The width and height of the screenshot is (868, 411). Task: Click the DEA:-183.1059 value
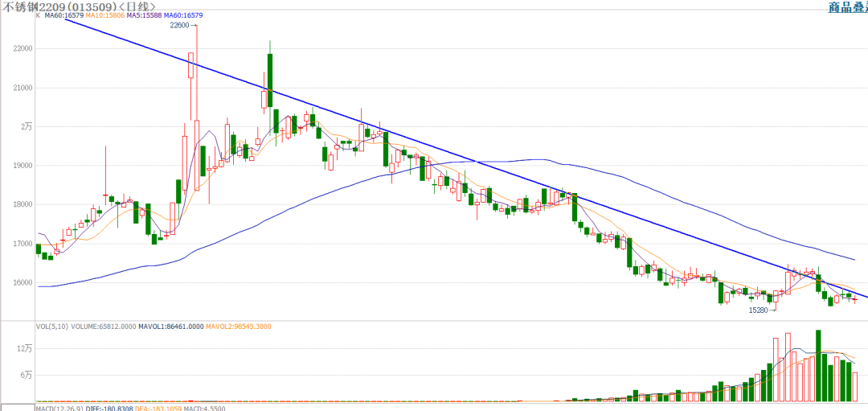coord(158,409)
